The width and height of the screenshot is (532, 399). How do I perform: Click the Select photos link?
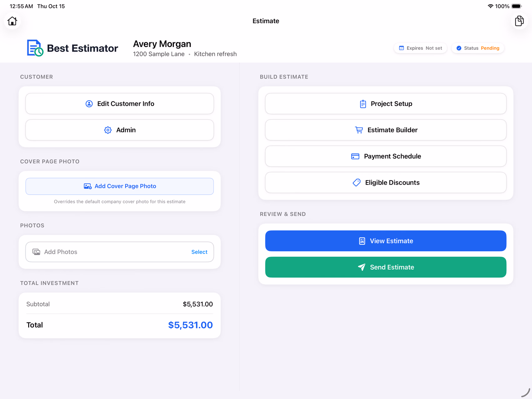click(199, 252)
